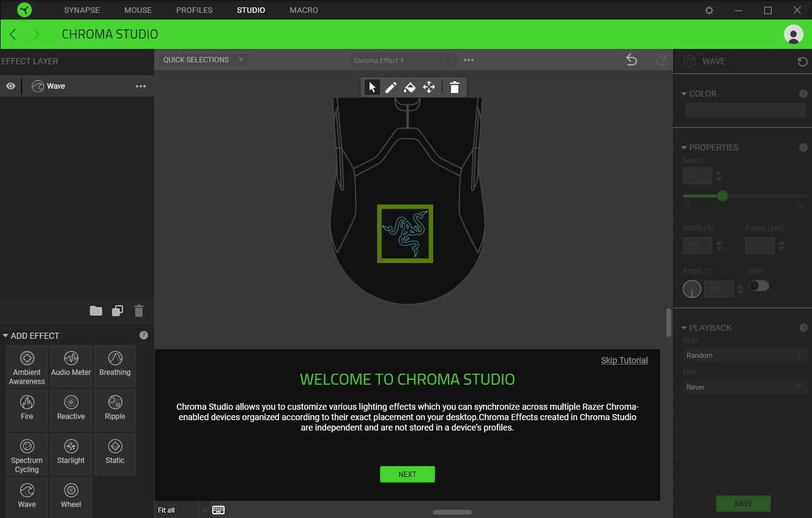
Task: Duplicate the selected effect layer
Action: (x=117, y=311)
